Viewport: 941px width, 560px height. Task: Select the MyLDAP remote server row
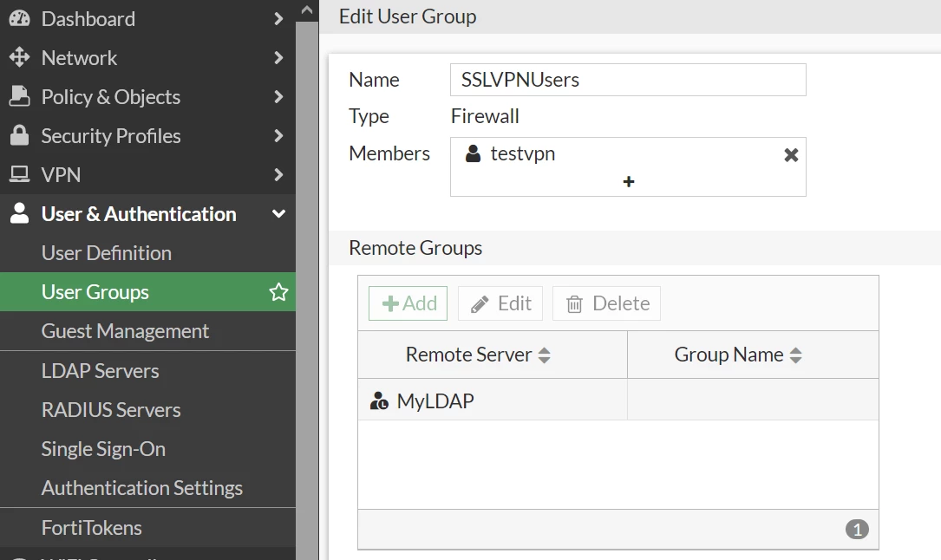click(x=618, y=400)
